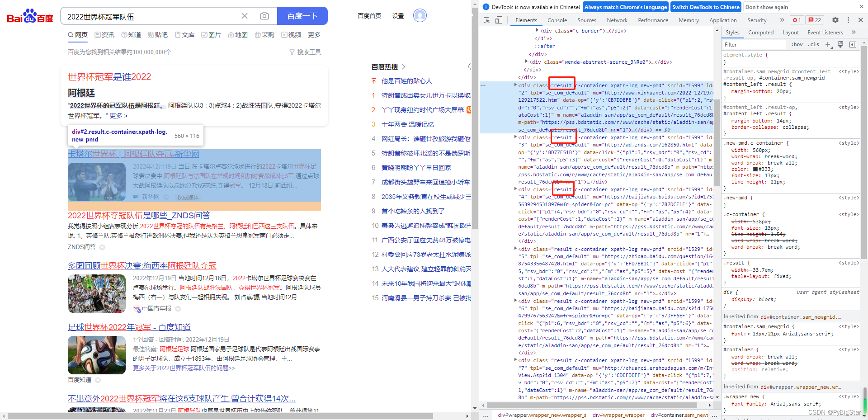Open 多图回顾世界杯决赛 result link
The width and height of the screenshot is (868, 420).
point(142,265)
